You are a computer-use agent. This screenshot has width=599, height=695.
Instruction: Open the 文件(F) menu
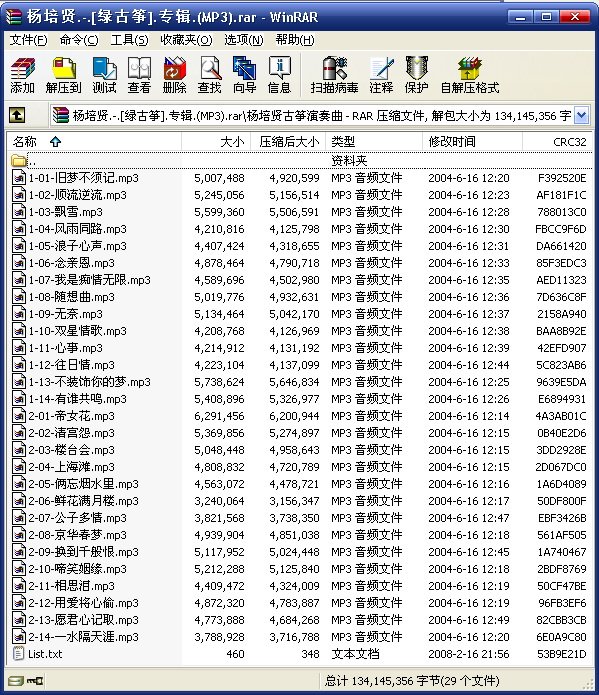[x=28, y=40]
